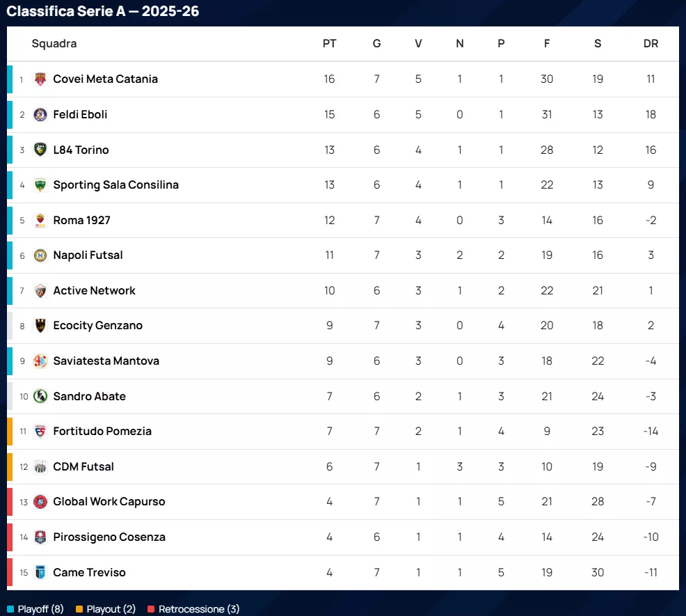Screen dimensions: 686x616
Task: Click the Feldi Eboli team logo
Action: [x=40, y=115]
